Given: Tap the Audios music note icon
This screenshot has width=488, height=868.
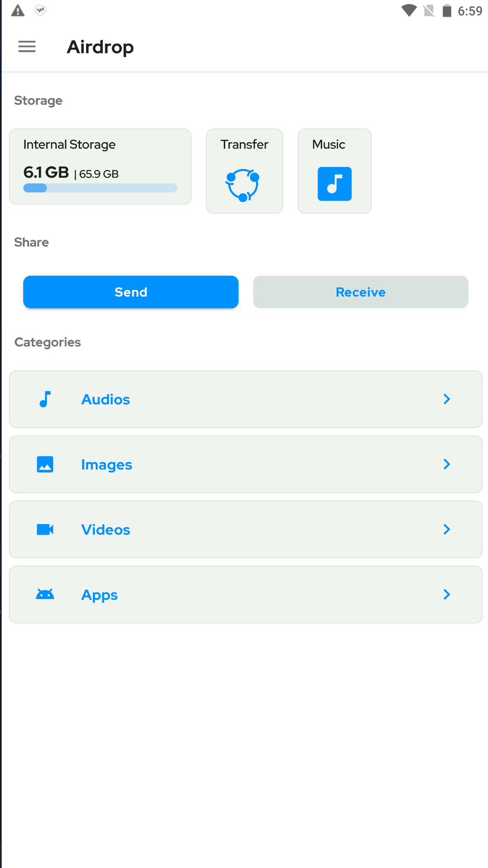Looking at the screenshot, I should pos(45,399).
